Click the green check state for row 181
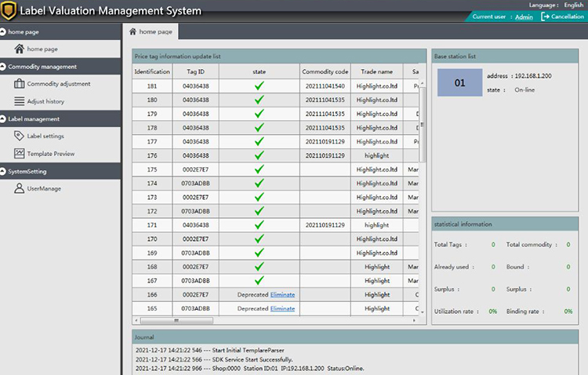Image resolution: width=588 pixels, height=375 pixels. click(259, 86)
